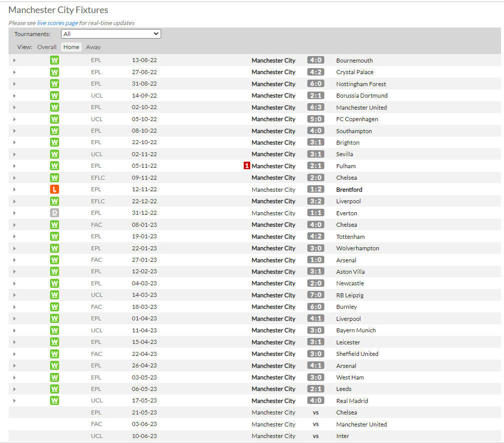Expand the RB Leipzig match row arrow
Screen dimensions: 504x443
15,295
